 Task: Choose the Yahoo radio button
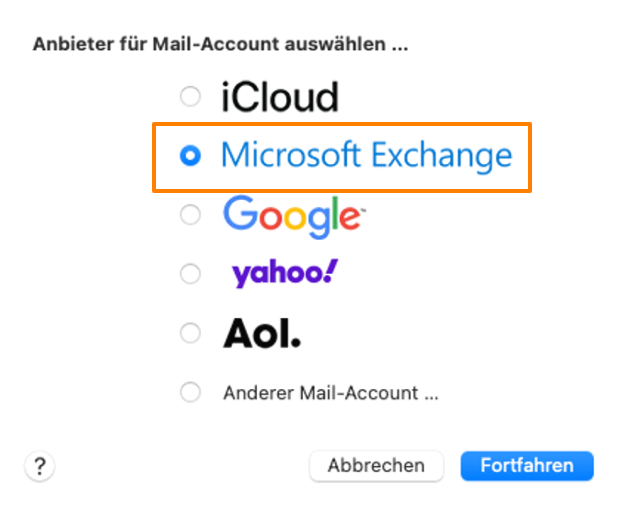[190, 274]
